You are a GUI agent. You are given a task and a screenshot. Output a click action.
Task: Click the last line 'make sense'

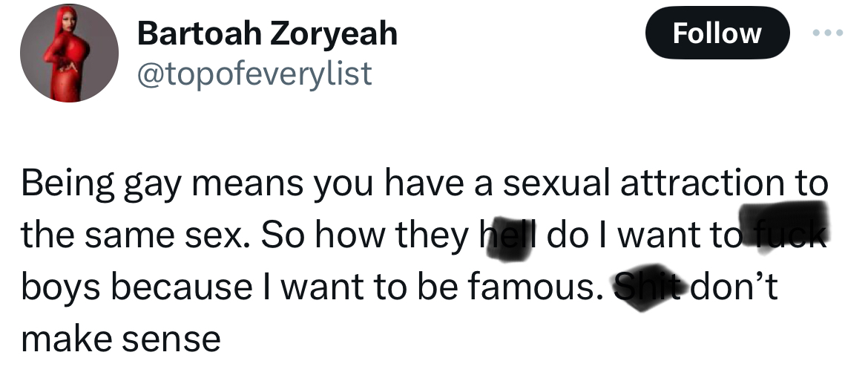[121, 339]
